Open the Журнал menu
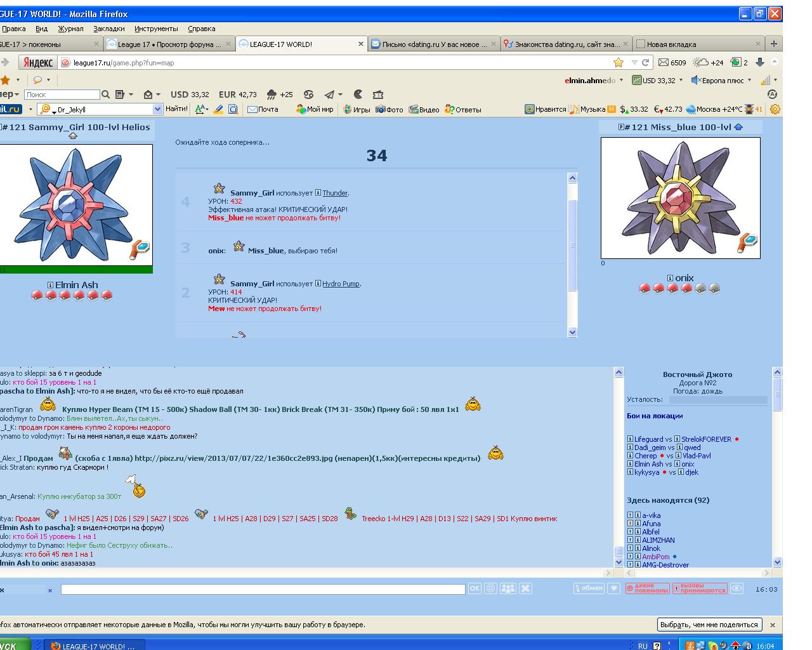Viewport: 812px width, 650px height. pos(70,29)
